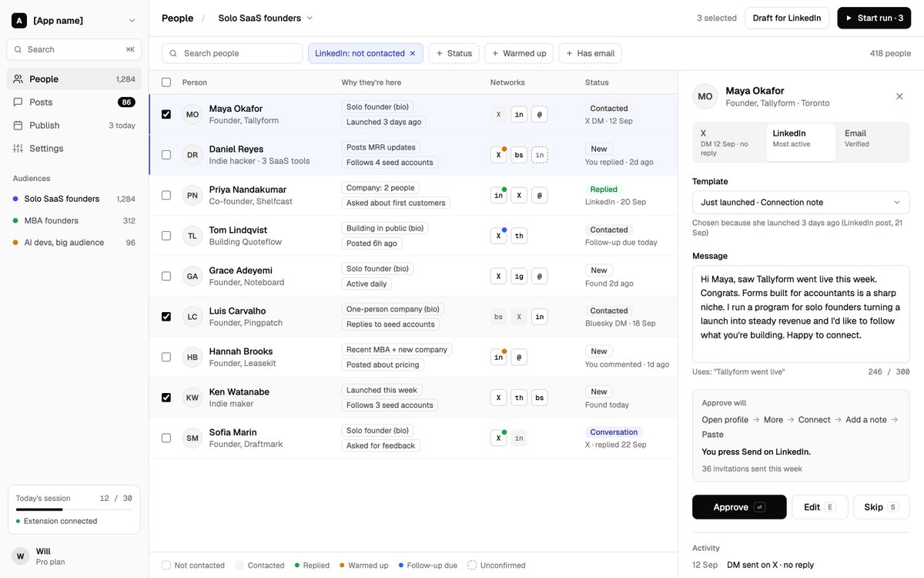Check Priya Nandakumar's row checkbox
The height and width of the screenshot is (578, 924).
tap(166, 196)
